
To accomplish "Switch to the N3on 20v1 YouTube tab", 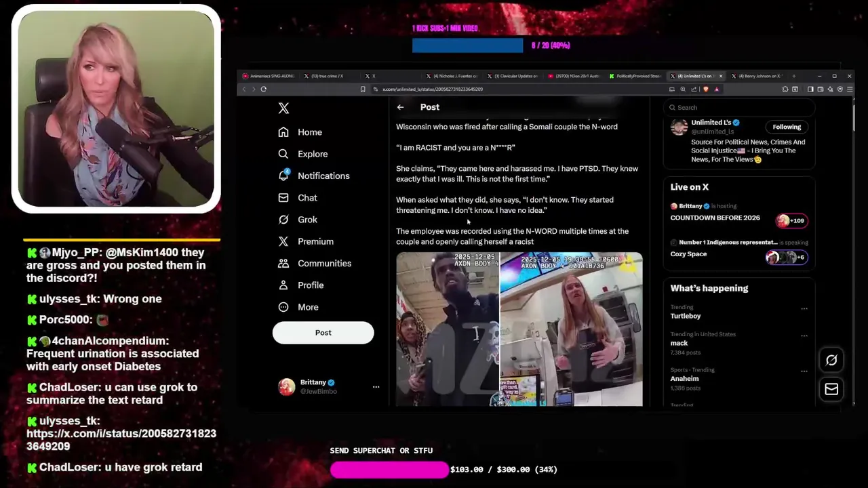I will tap(574, 76).
